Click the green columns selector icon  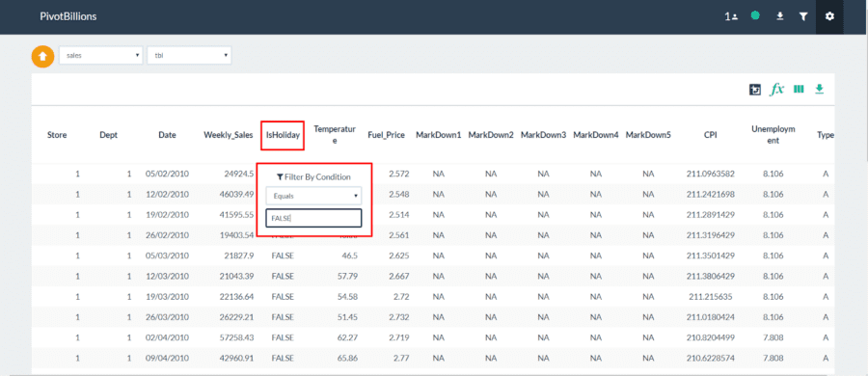click(x=799, y=89)
